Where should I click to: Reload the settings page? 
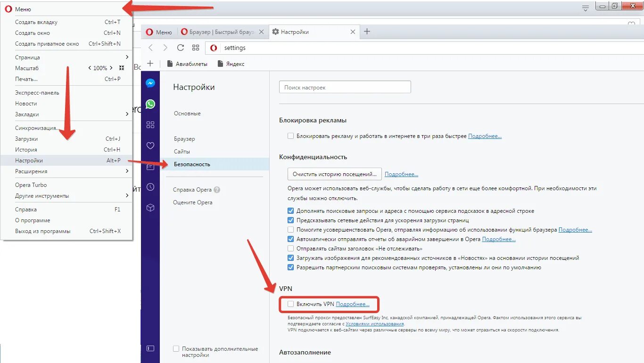pos(180,48)
